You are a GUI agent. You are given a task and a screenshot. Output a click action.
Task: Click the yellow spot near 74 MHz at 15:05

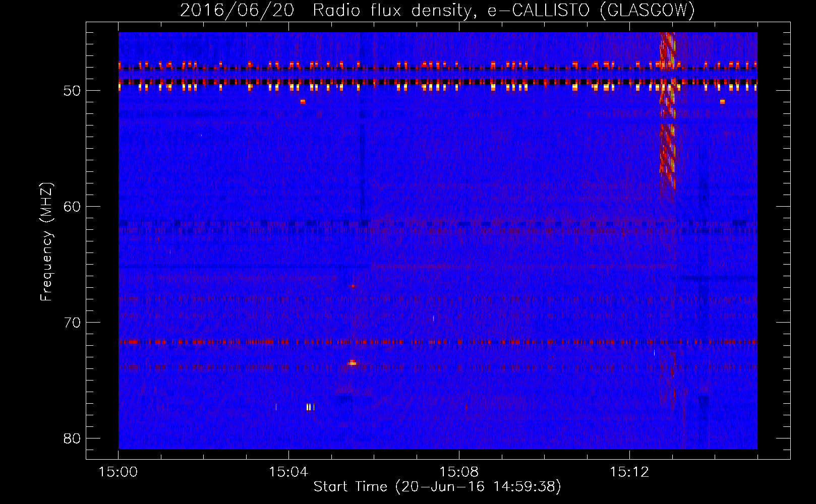point(352,362)
